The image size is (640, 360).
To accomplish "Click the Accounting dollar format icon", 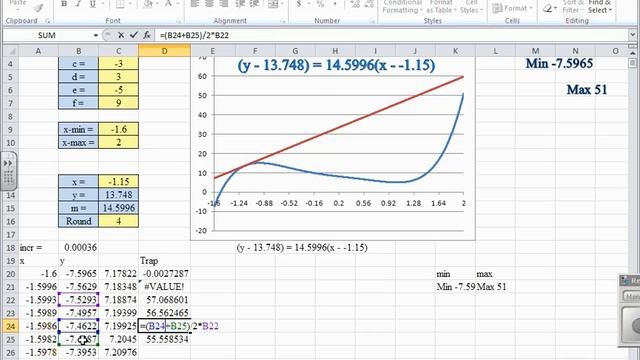I will coord(299,4).
